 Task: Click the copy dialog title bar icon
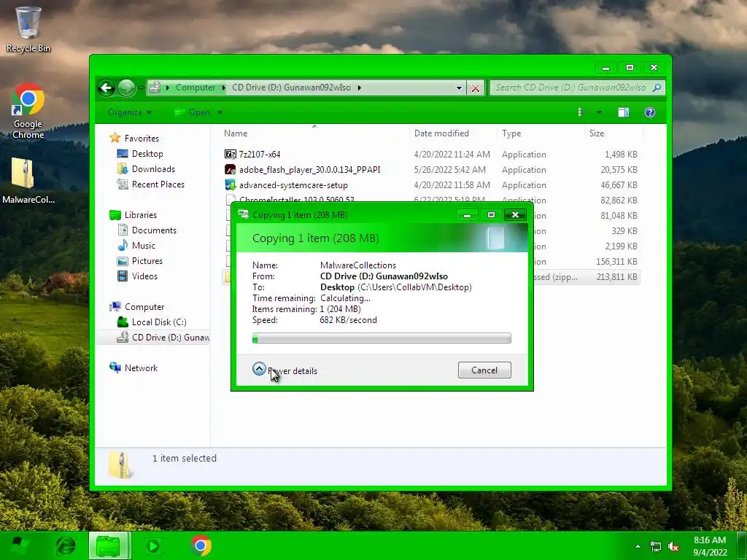click(x=244, y=215)
